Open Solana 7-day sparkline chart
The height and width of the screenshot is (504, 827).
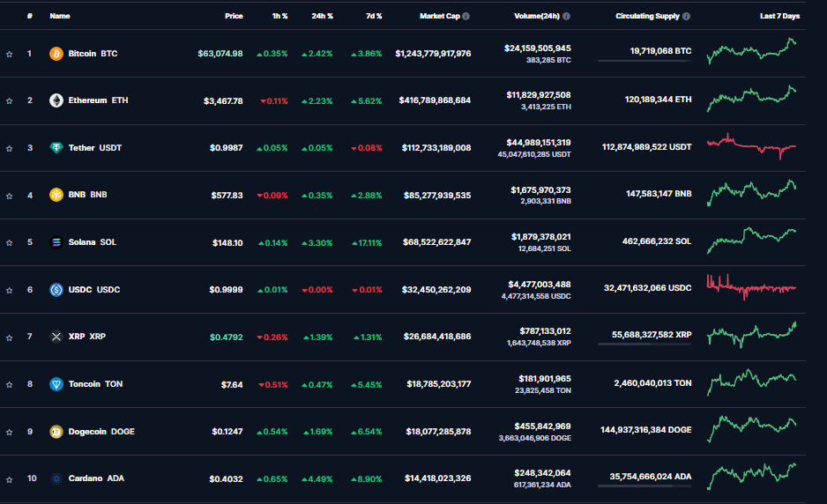[751, 241]
